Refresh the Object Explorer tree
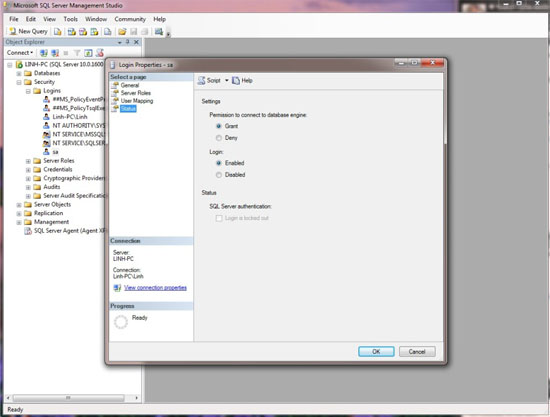This screenshot has width=550, height=417. (88, 53)
